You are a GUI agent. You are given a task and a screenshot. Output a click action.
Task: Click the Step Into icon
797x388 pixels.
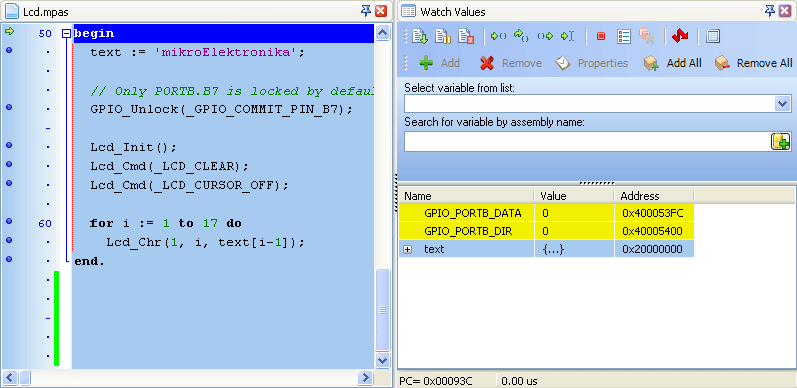tap(499, 36)
